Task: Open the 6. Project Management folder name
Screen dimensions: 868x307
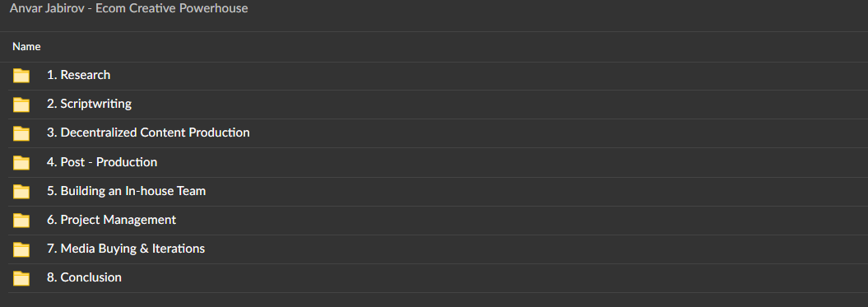Action: point(111,220)
